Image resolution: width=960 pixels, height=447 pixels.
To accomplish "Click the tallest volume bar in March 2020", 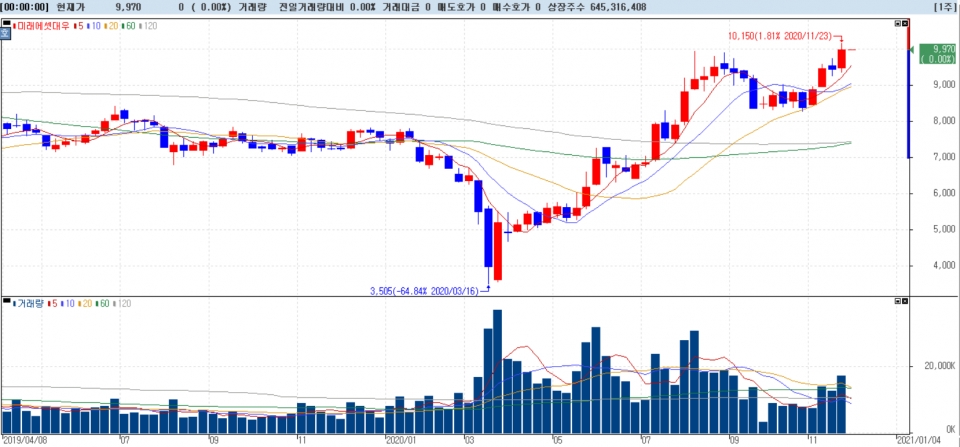I will click(x=497, y=372).
